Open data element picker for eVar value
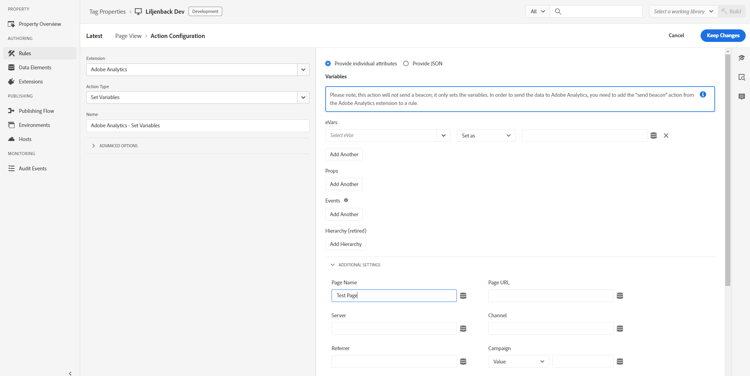The width and height of the screenshot is (750, 376). tap(653, 135)
